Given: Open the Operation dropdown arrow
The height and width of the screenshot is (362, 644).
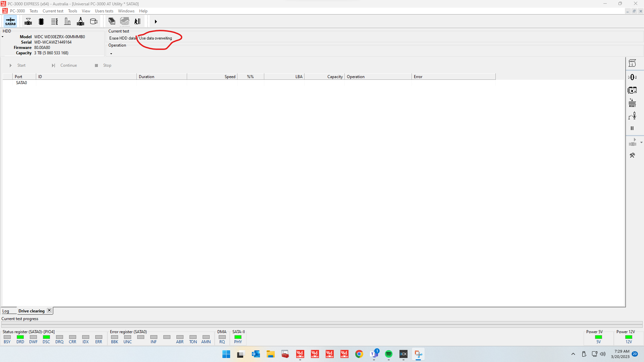Looking at the screenshot, I should [x=111, y=54].
